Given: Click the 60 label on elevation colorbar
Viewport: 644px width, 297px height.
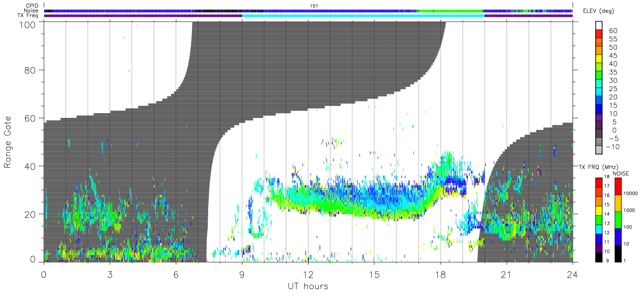Looking at the screenshot, I should [612, 30].
